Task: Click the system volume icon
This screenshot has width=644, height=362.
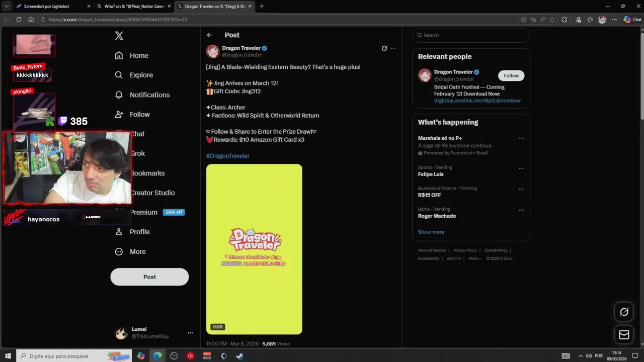Action: (x=589, y=356)
